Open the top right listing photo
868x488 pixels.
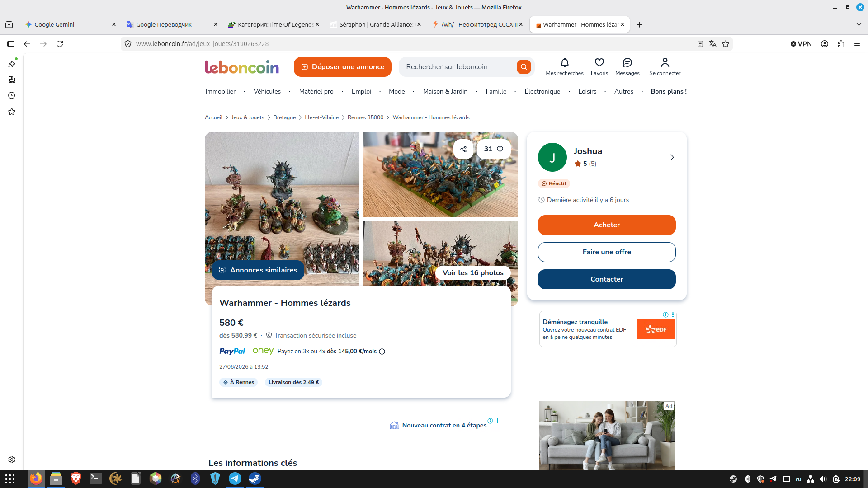coord(440,174)
